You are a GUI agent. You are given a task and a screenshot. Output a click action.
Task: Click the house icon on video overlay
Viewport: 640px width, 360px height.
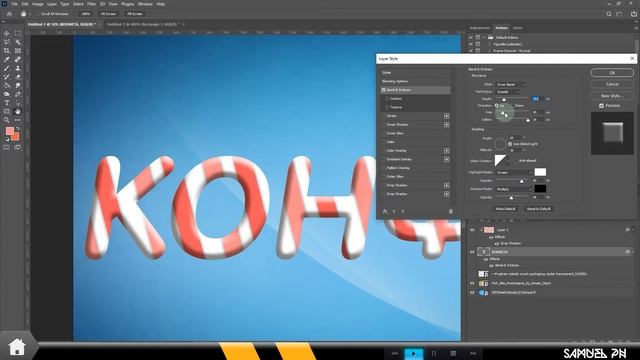click(x=17, y=347)
